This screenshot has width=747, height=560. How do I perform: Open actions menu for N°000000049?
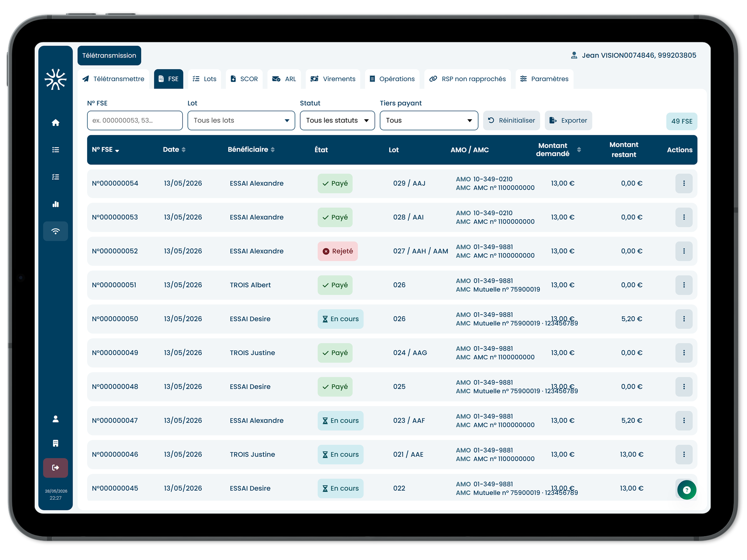click(684, 353)
